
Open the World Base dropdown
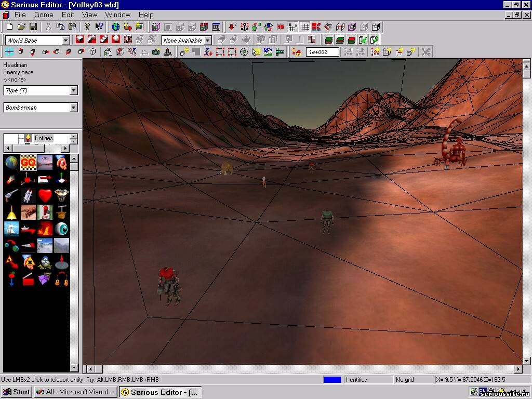[66, 41]
